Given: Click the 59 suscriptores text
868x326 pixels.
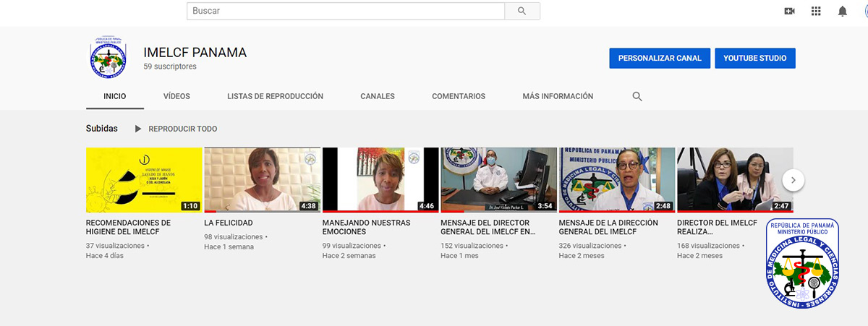Looking at the screenshot, I should tap(170, 67).
